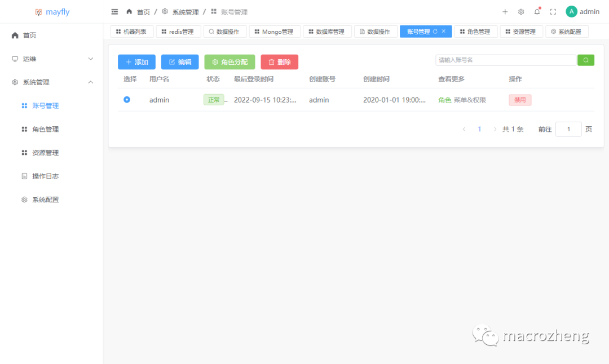Toggle fullscreen mode icon
The image size is (609, 364).
click(x=553, y=12)
